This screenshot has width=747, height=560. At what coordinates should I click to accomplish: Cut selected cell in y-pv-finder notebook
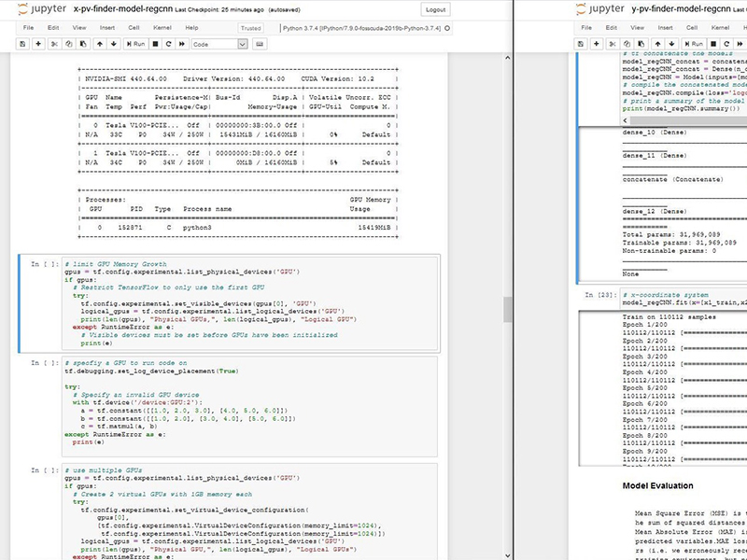pyautogui.click(x=613, y=44)
